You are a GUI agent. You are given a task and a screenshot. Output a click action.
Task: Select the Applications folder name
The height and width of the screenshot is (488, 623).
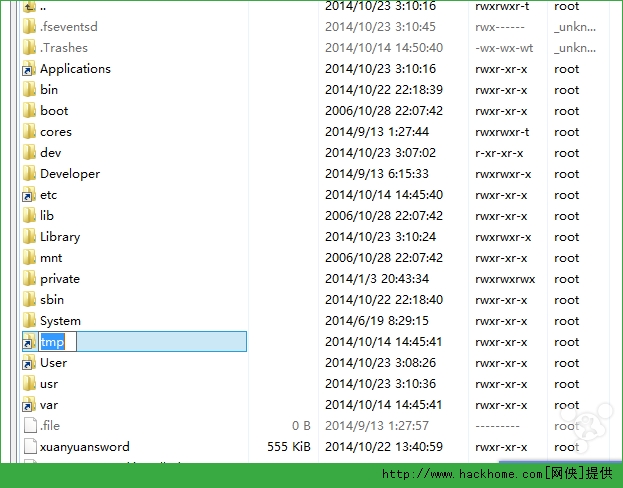[x=75, y=69]
